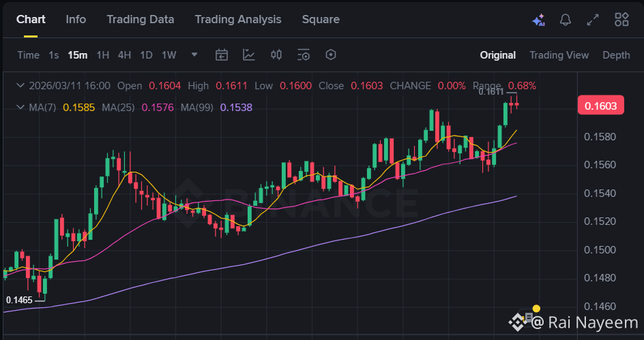Click the Range value 0.68%
The width and height of the screenshot is (644, 340).
click(522, 86)
